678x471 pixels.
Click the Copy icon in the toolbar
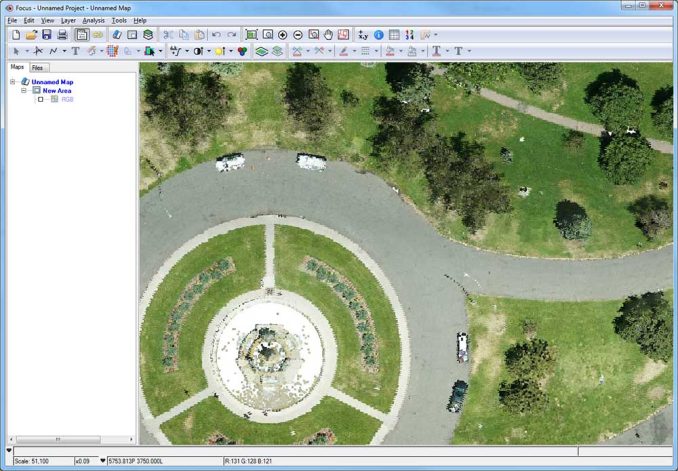tap(184, 35)
